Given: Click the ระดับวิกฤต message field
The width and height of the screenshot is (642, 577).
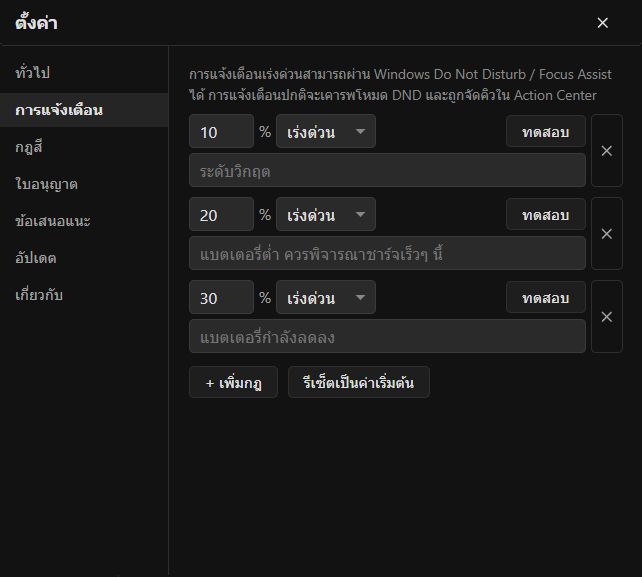Looking at the screenshot, I should [387, 170].
